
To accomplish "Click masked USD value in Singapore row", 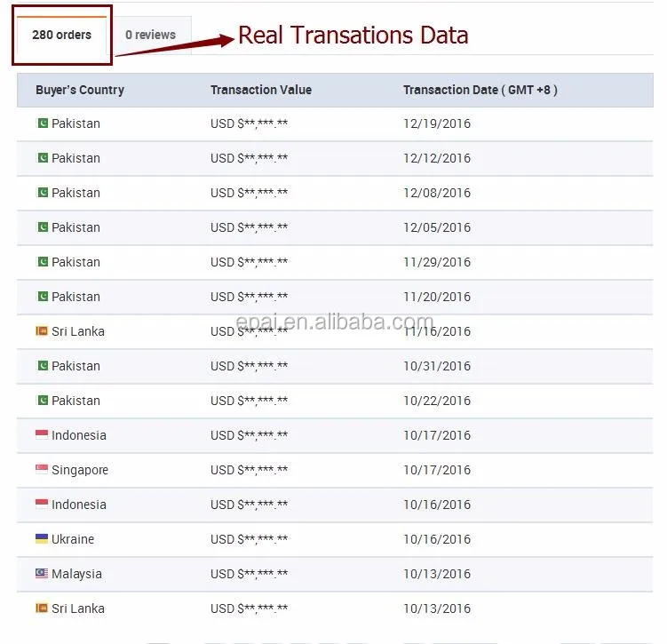I will pos(250,470).
